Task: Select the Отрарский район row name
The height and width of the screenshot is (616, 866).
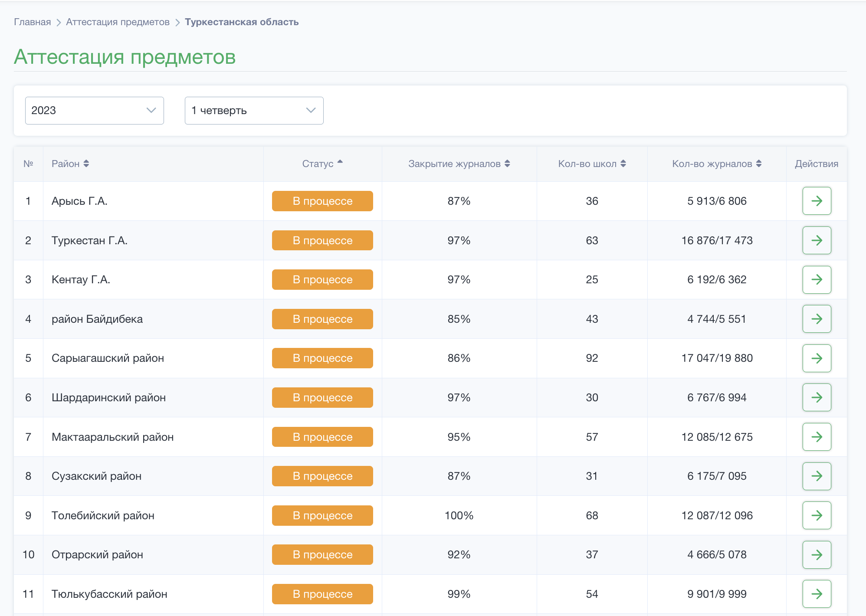Action: pos(97,554)
